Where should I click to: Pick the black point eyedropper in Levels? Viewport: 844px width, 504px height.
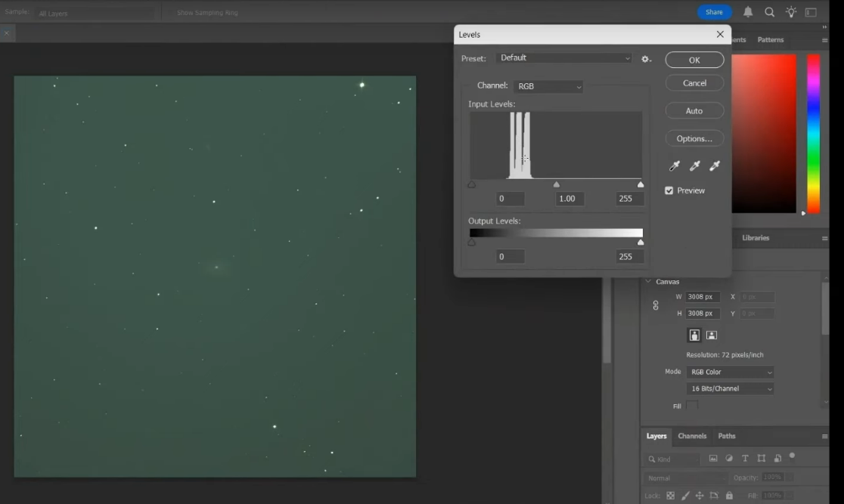coord(675,166)
